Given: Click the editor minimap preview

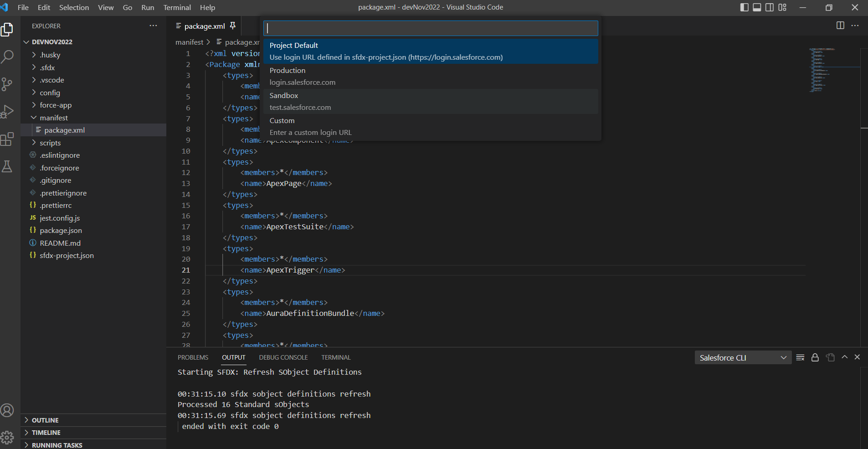Looking at the screenshot, I should [834, 69].
